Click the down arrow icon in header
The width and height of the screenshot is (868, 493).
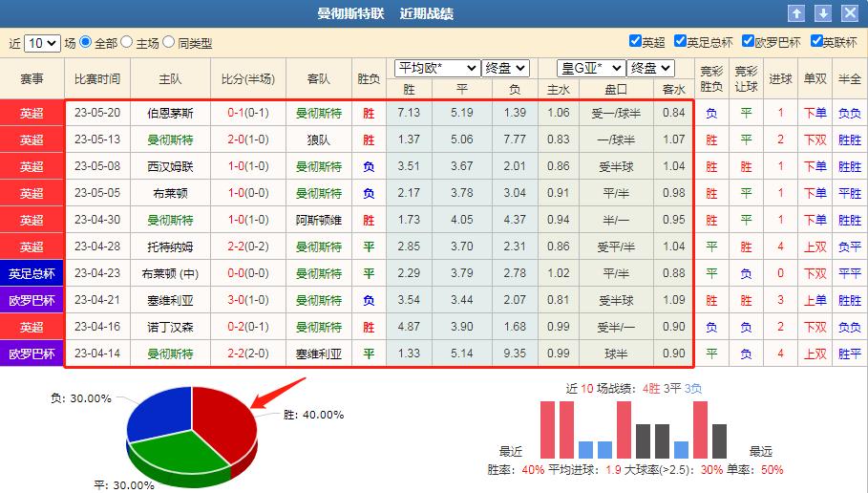(823, 13)
